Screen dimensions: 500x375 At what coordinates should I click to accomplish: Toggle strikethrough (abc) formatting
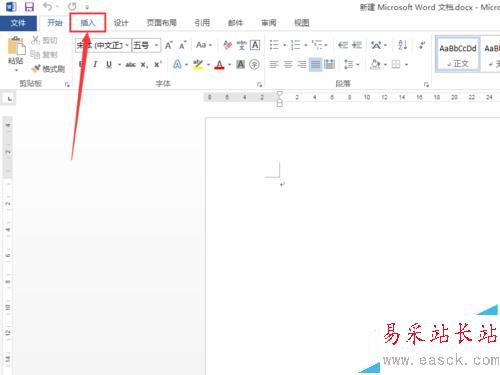(x=130, y=65)
